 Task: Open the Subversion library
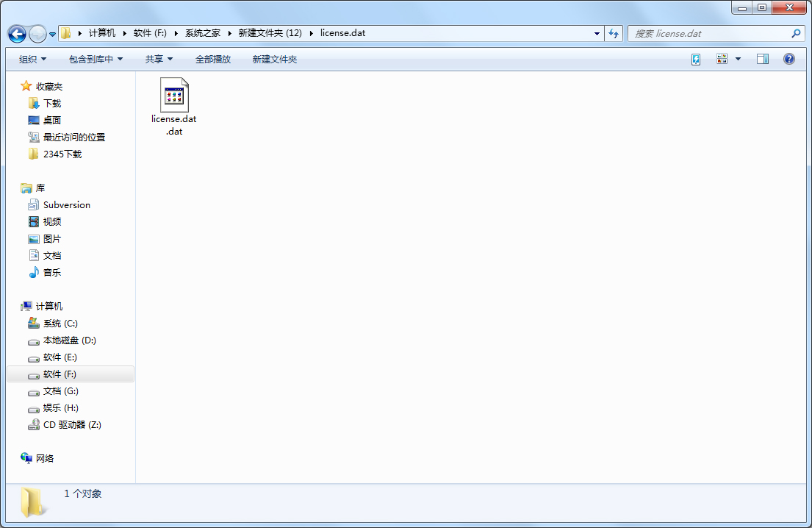pos(67,205)
